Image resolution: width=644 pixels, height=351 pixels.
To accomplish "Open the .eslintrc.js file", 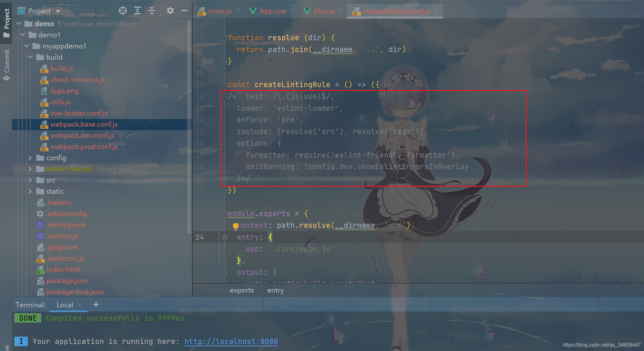I will click(62, 236).
